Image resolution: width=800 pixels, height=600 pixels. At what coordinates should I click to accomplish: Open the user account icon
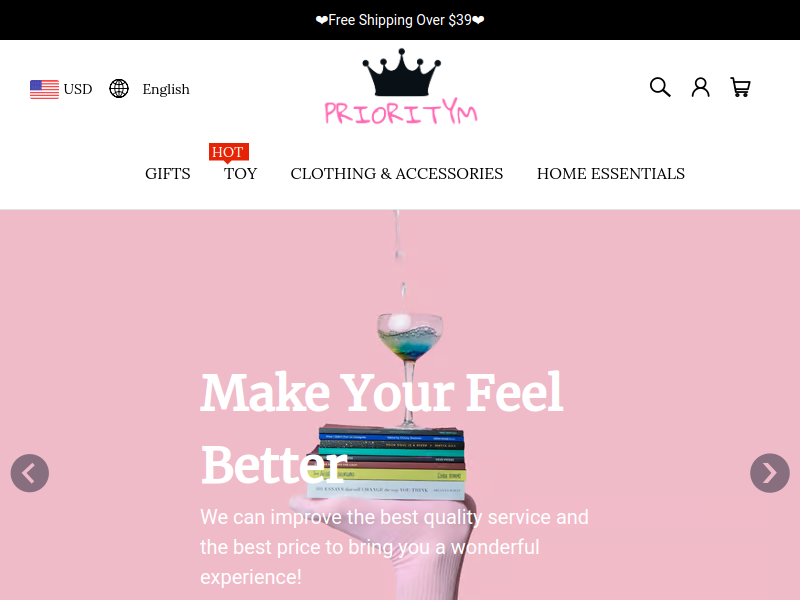[x=701, y=87]
